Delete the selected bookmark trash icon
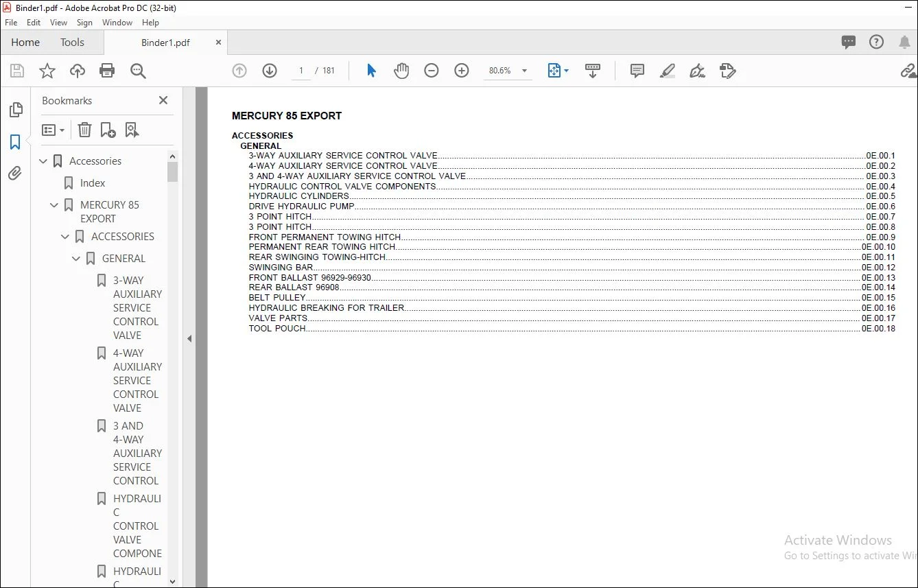The width and height of the screenshot is (918, 588). click(84, 130)
